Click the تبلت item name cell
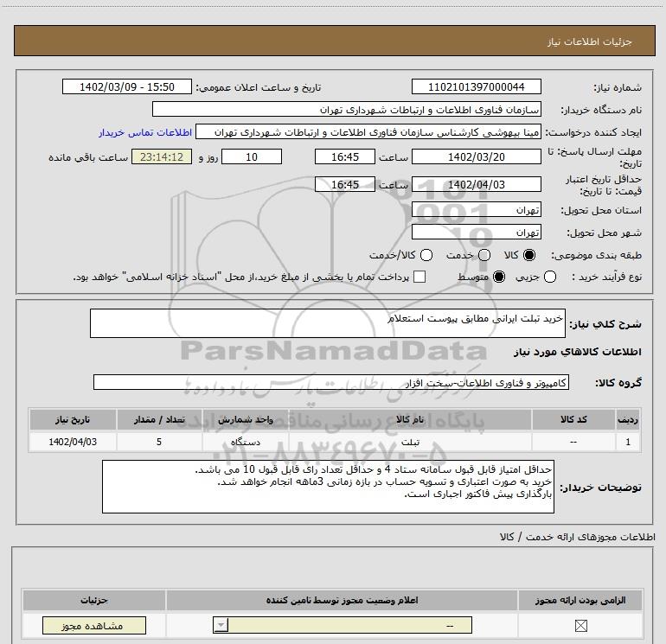 coord(410,442)
